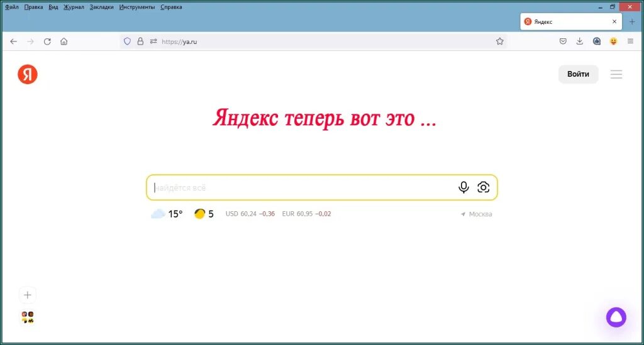The height and width of the screenshot is (345, 644).
Task: Open the Файл menu
Action: tap(11, 7)
